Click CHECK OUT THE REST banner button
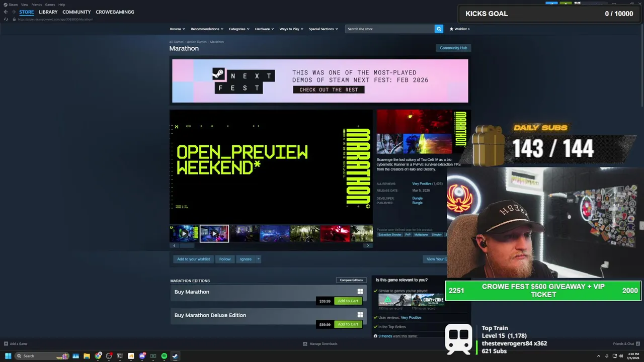The height and width of the screenshot is (362, 644). (x=329, y=89)
